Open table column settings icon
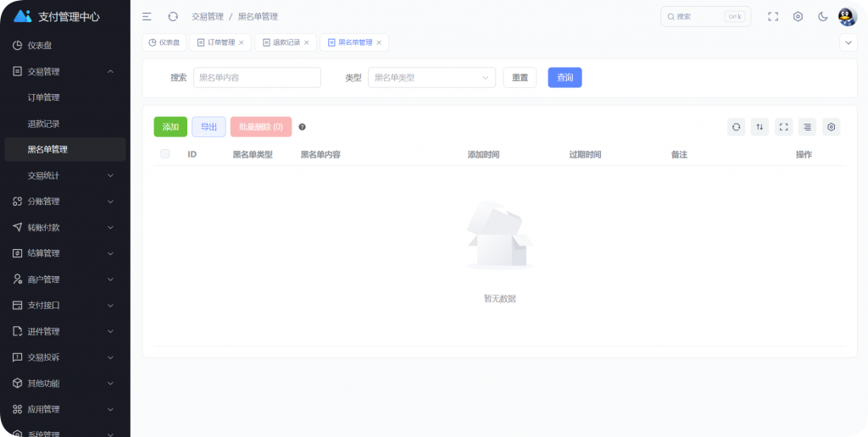 (831, 127)
